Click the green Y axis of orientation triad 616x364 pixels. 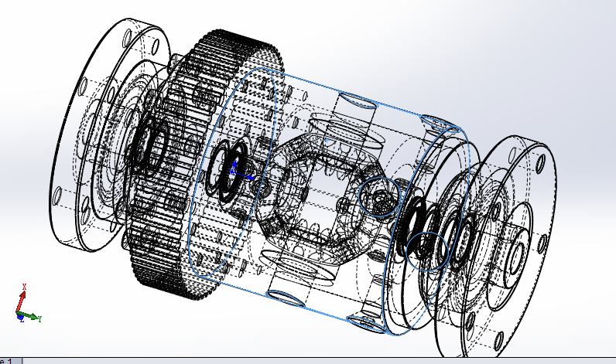click(30, 316)
